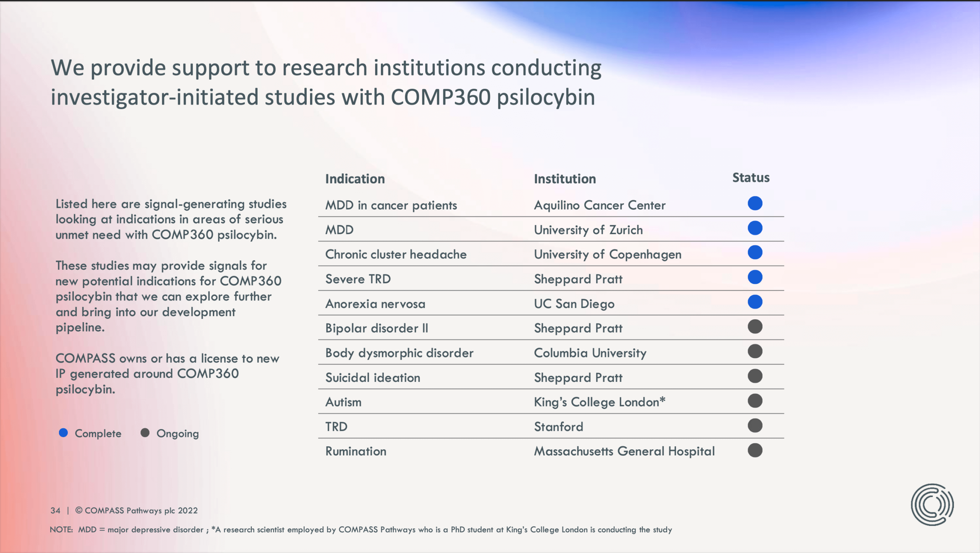
Task: Click the slide title about investigator-initiated studies
Action: tap(326, 82)
